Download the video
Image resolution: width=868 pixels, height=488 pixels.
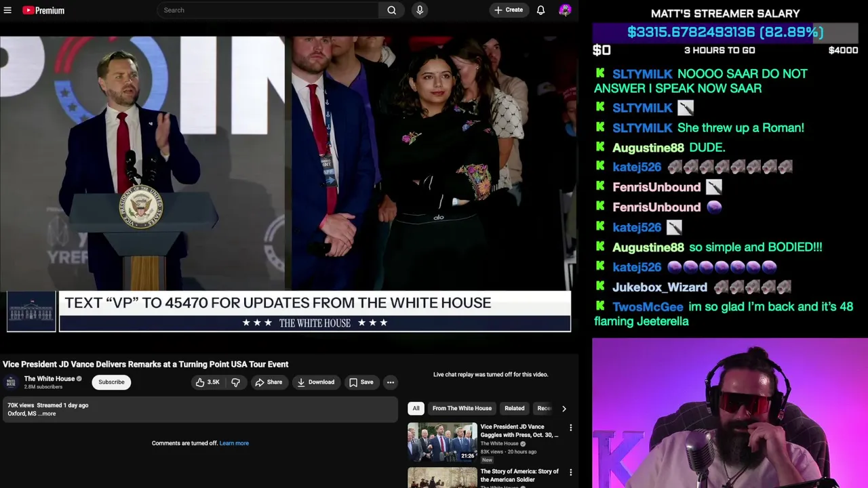pos(316,382)
